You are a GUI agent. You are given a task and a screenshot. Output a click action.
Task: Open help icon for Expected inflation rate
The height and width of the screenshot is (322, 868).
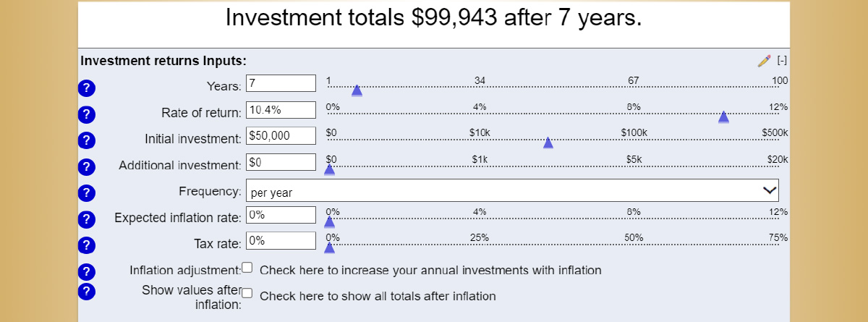[86, 219]
